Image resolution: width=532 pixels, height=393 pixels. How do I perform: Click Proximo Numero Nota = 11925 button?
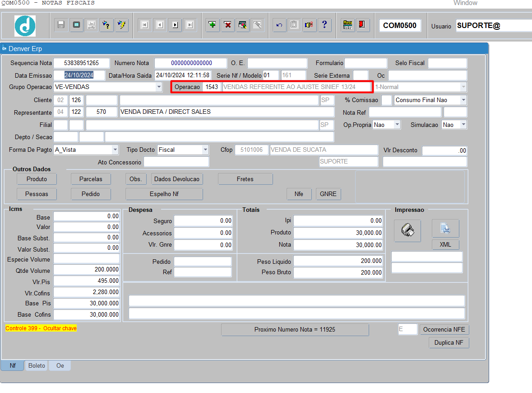[295, 329]
